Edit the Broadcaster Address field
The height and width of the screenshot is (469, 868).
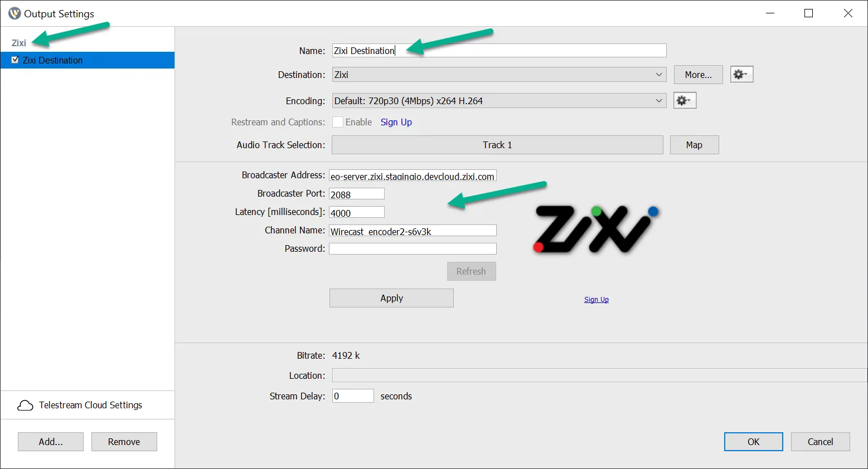pos(413,176)
